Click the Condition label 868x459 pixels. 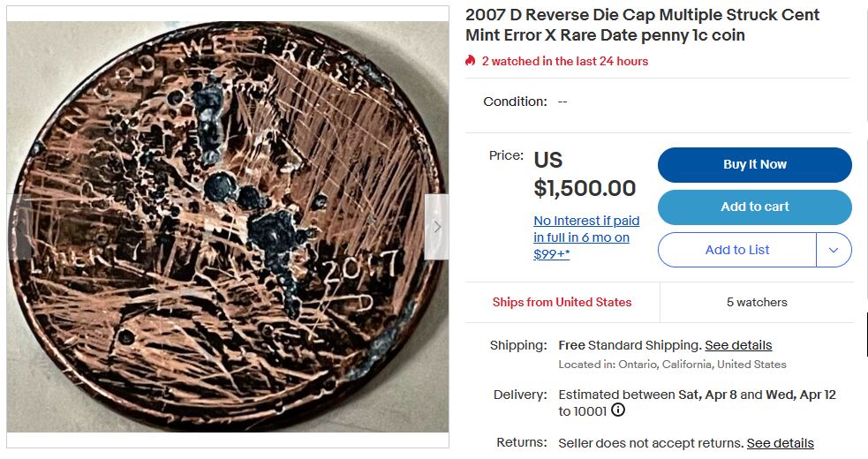(515, 102)
